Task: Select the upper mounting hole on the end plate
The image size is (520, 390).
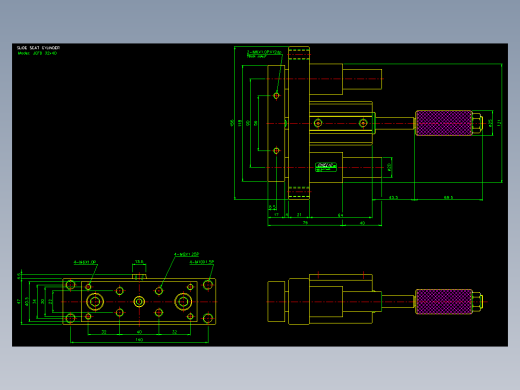Action: click(276, 96)
